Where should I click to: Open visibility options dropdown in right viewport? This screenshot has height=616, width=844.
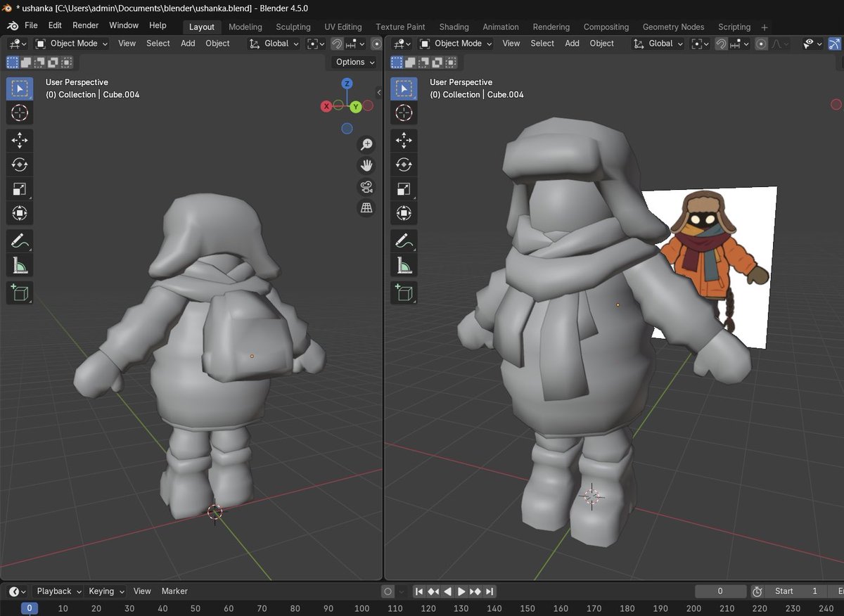[814, 44]
